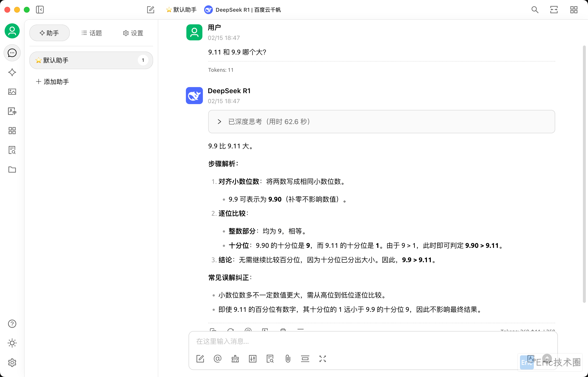
Task: Click the new topic icon in input bar
Action: [200, 359]
